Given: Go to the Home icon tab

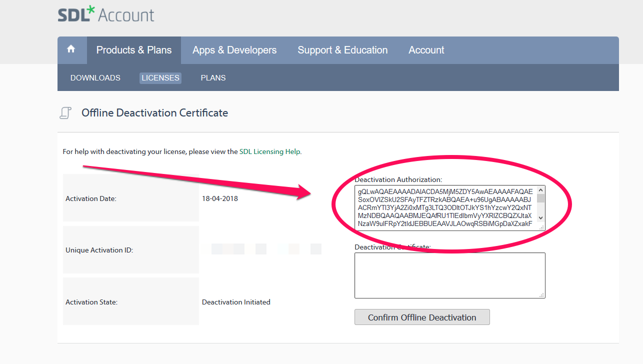Looking at the screenshot, I should [71, 49].
